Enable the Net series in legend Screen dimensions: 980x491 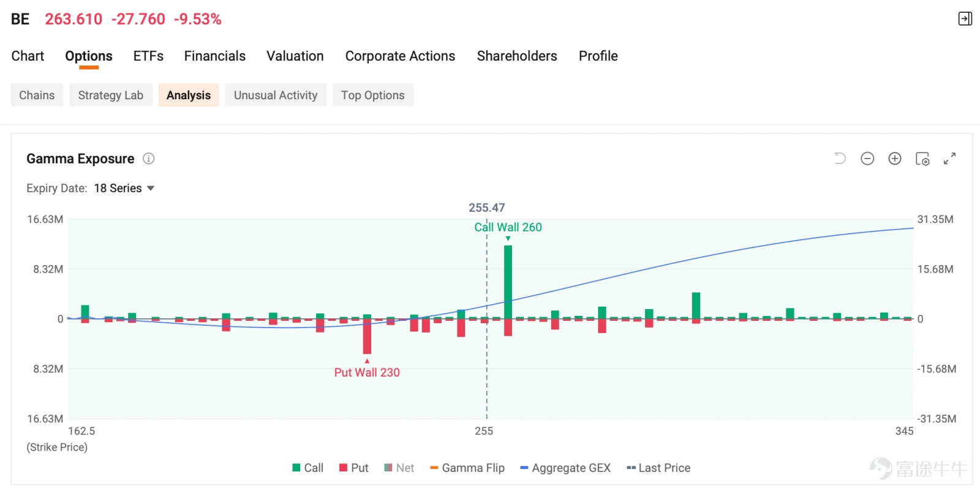point(399,468)
